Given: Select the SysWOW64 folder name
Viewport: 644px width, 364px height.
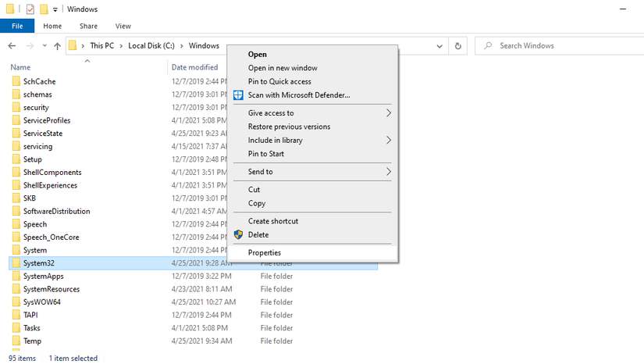Looking at the screenshot, I should coord(42,302).
